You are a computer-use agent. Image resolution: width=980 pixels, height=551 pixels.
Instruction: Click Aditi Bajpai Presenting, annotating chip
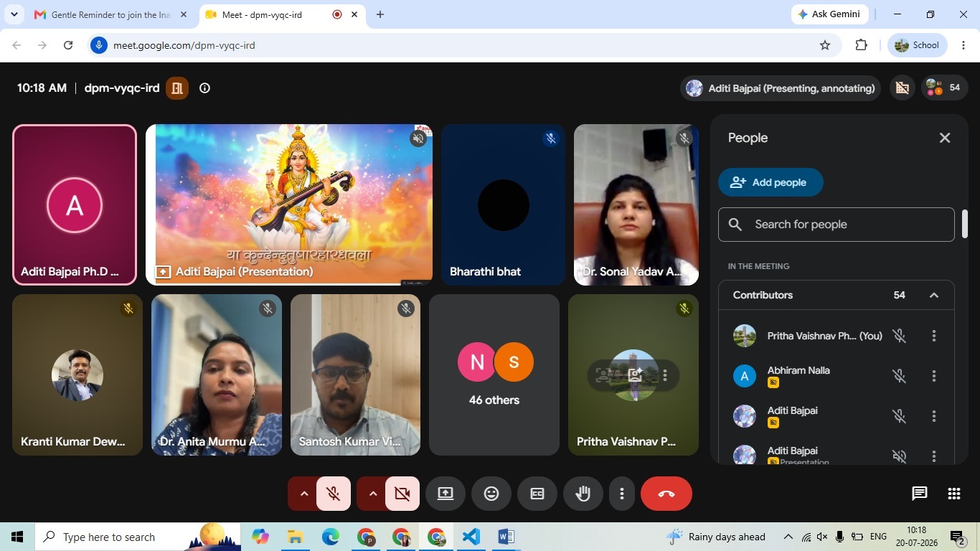tap(781, 88)
